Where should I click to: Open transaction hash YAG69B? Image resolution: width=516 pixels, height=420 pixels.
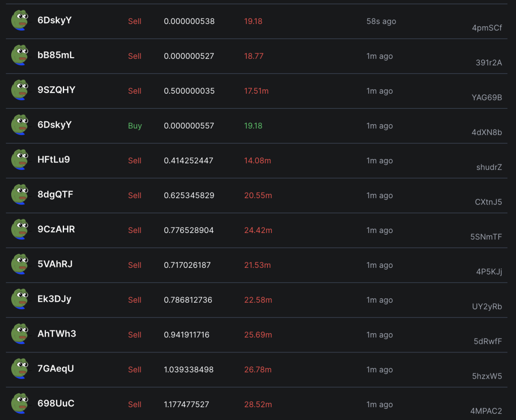point(487,98)
